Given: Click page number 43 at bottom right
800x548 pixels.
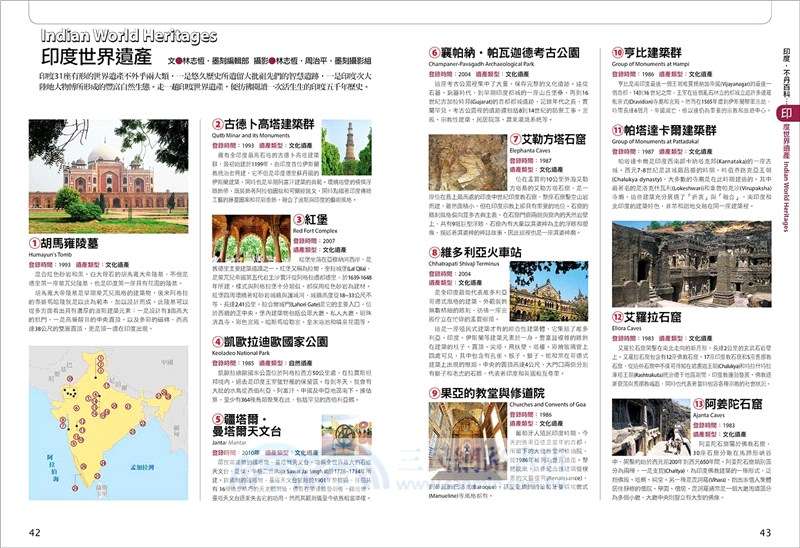Looking at the screenshot, I should (765, 532).
